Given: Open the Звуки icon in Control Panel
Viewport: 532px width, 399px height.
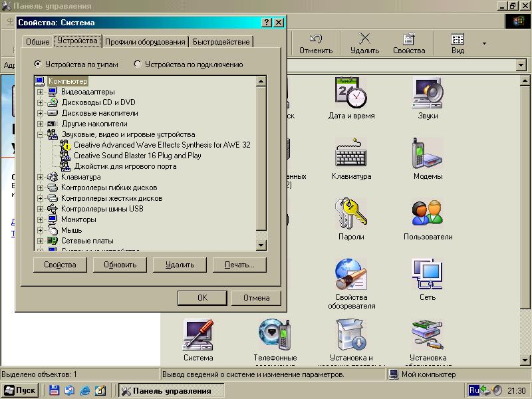Looking at the screenshot, I should 428,98.
